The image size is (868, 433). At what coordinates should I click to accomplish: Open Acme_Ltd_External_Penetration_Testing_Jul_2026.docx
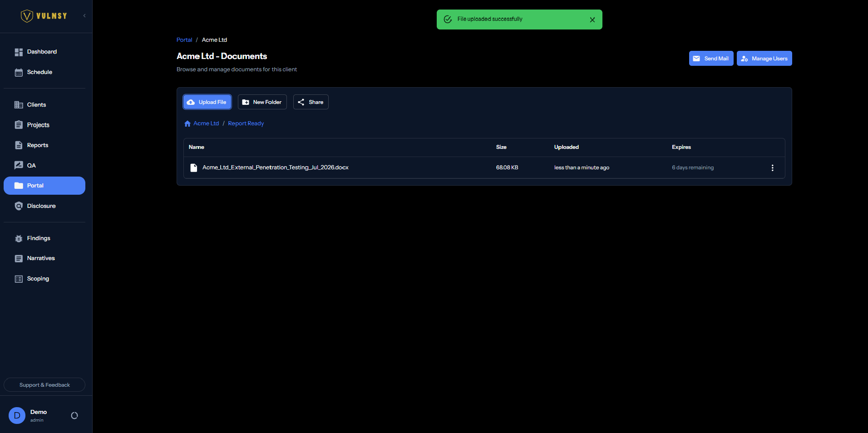pyautogui.click(x=276, y=167)
